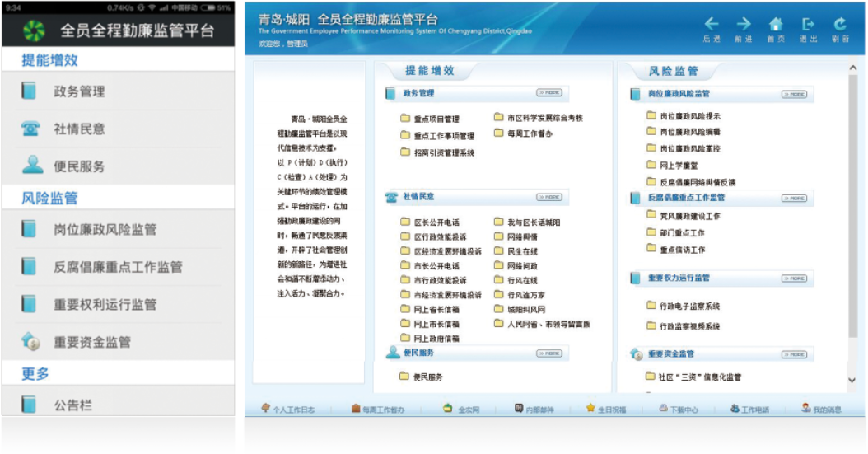Image resolution: width=868 pixels, height=454 pixels.
Task: Open the 市区科学发展综合考核 folder
Action: 539,117
